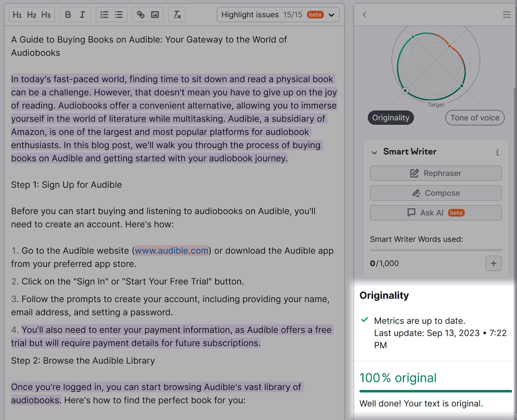
Task: Click the Smart Writer info icon
Action: (498, 152)
